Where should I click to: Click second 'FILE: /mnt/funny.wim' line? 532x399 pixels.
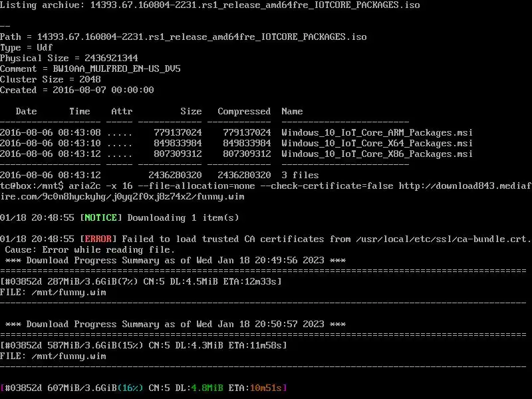[53, 356]
